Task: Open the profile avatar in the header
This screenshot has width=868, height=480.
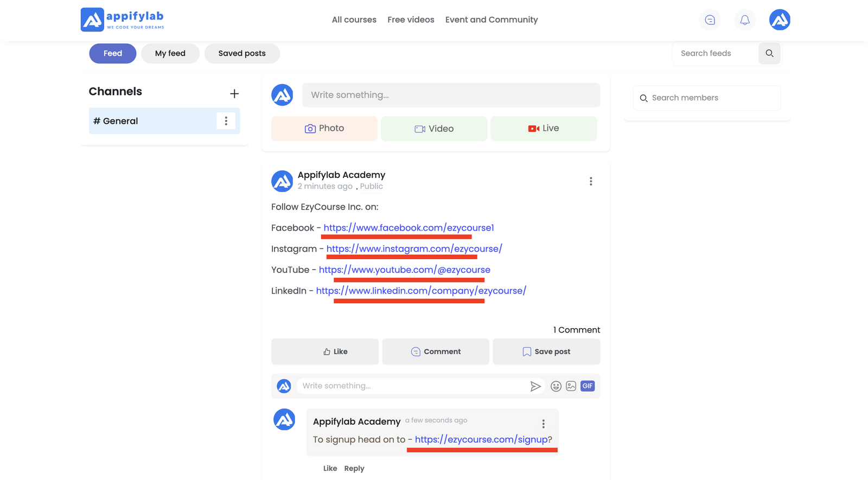Action: point(779,20)
